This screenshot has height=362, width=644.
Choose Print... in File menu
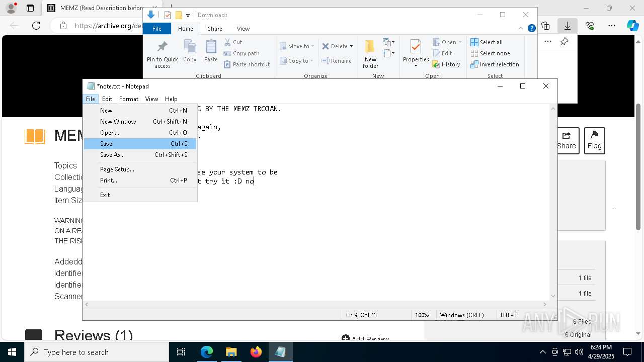(140, 180)
